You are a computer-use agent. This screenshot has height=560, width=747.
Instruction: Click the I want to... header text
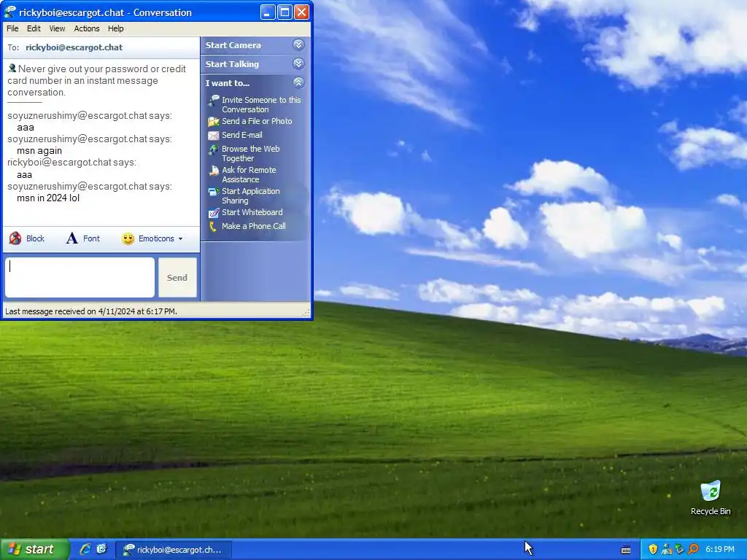228,83
